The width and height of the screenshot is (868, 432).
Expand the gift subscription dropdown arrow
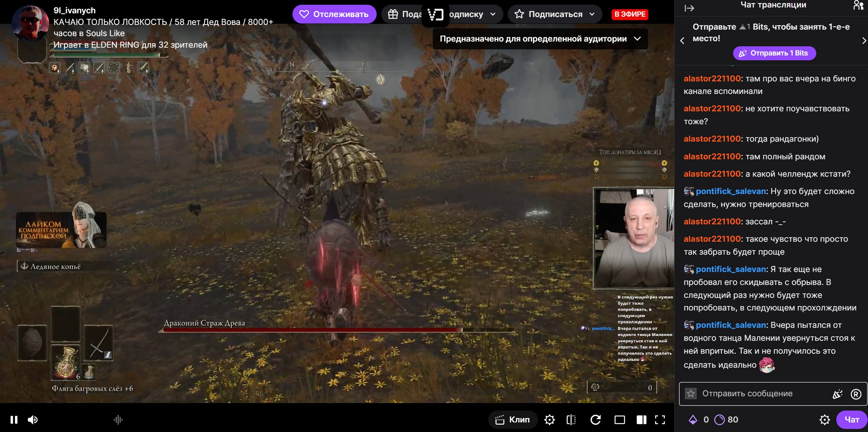tap(493, 14)
